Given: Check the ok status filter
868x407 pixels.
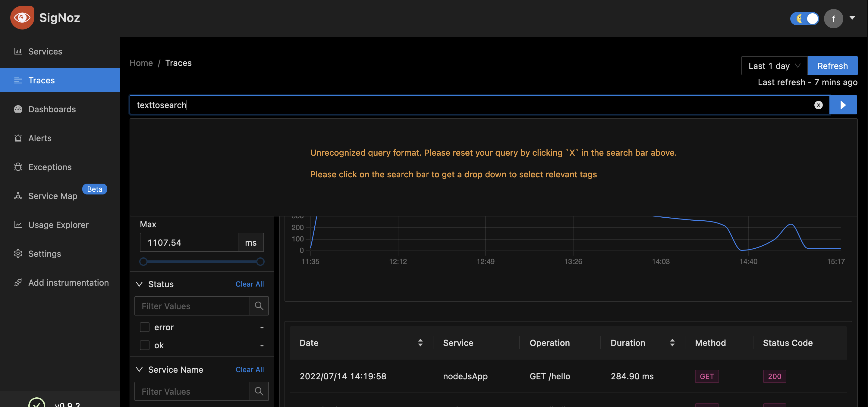Looking at the screenshot, I should point(144,345).
